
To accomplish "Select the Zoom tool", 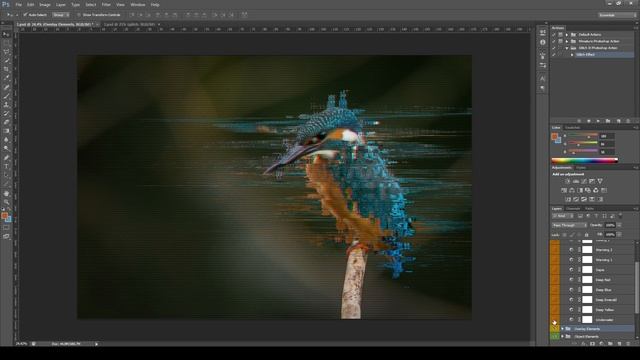I will [x=6, y=202].
